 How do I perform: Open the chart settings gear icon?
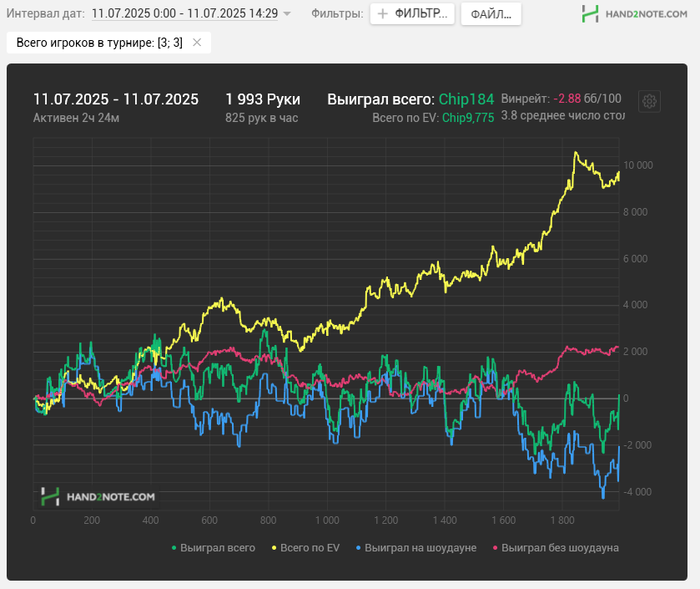pyautogui.click(x=649, y=101)
